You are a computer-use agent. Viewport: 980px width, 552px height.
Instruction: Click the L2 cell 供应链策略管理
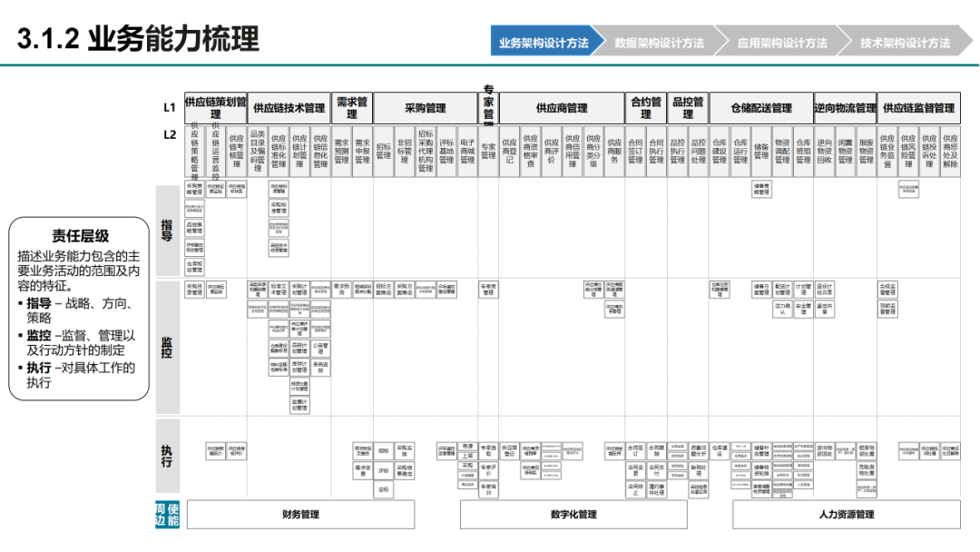(x=194, y=152)
